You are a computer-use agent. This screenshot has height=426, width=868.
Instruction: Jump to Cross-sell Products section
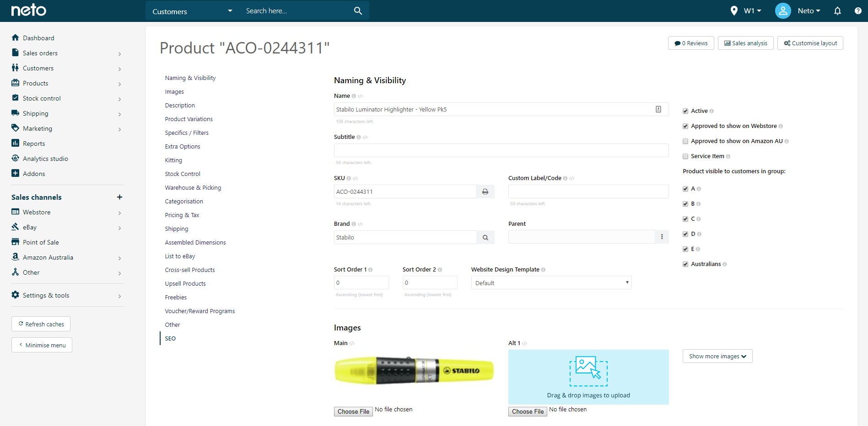[190, 270]
